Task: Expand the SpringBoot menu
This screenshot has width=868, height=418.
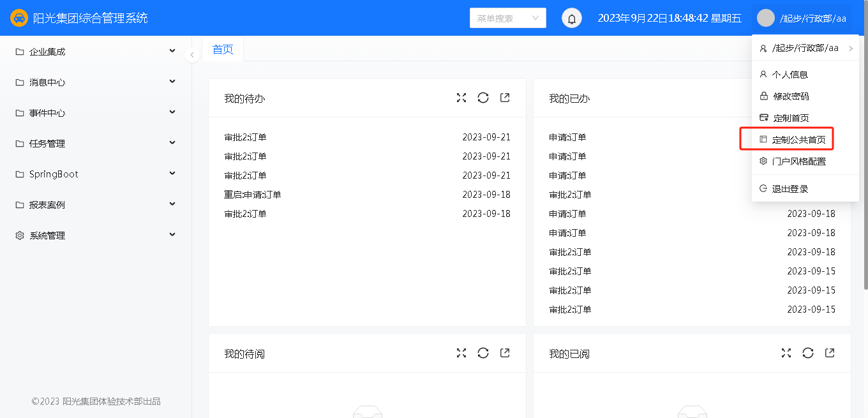Action: [x=96, y=174]
